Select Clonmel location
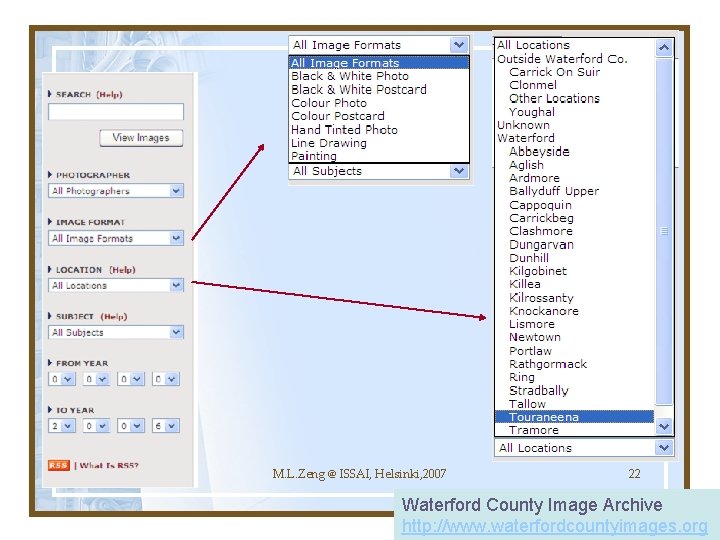 pyautogui.click(x=574, y=85)
